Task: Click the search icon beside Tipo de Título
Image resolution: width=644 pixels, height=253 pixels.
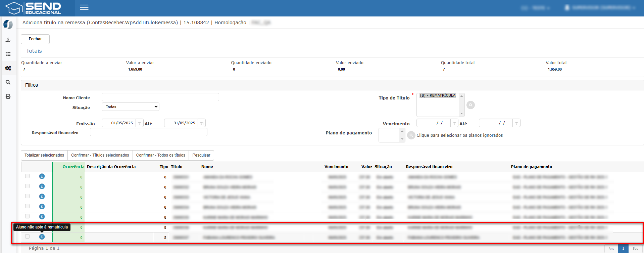Action: (471, 105)
